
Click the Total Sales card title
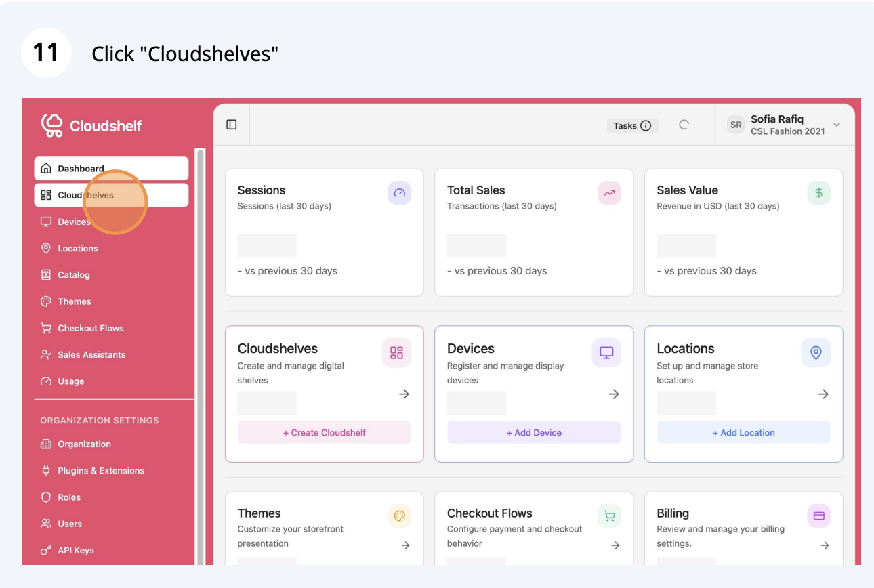476,190
